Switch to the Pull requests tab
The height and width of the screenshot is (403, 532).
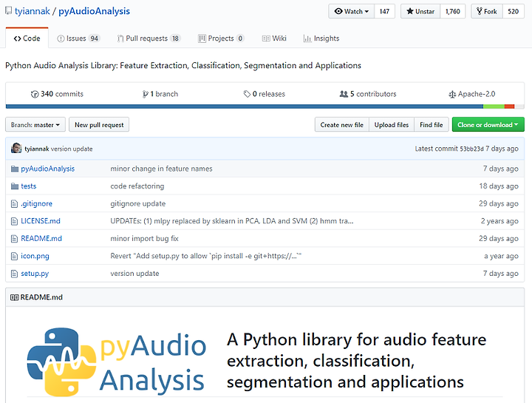[149, 38]
